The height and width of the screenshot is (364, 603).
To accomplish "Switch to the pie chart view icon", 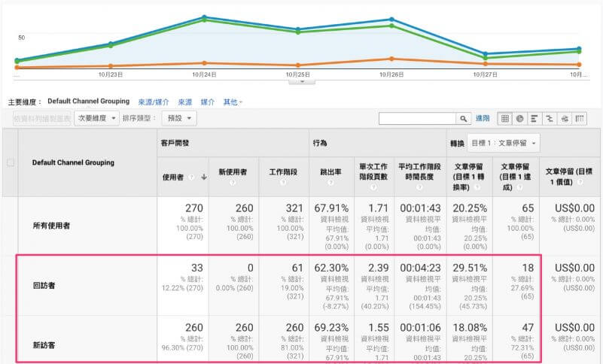I will coord(519,118).
